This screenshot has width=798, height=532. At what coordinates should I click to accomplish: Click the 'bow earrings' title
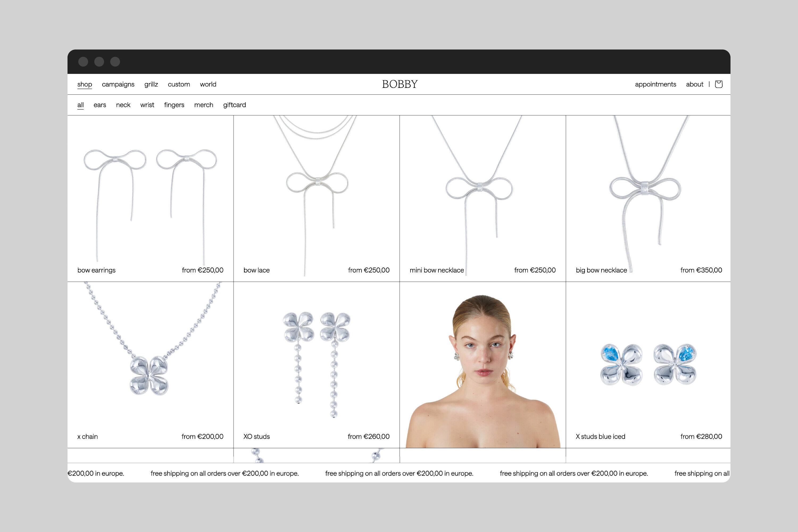(96, 270)
